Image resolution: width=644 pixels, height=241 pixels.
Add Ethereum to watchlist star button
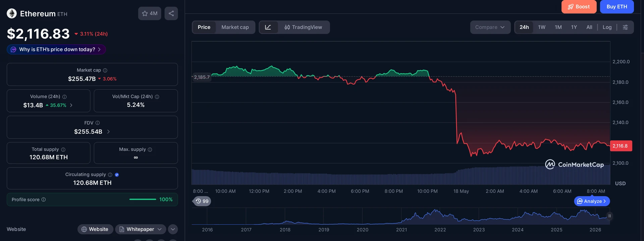pyautogui.click(x=150, y=13)
